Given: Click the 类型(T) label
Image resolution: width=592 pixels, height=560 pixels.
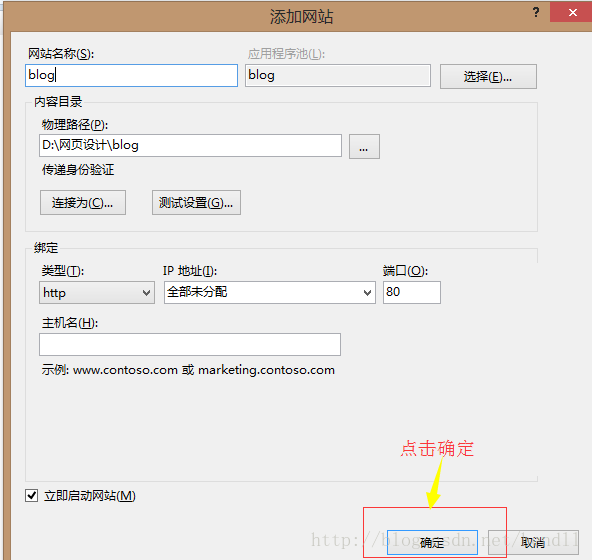Looking at the screenshot, I should click(63, 271).
